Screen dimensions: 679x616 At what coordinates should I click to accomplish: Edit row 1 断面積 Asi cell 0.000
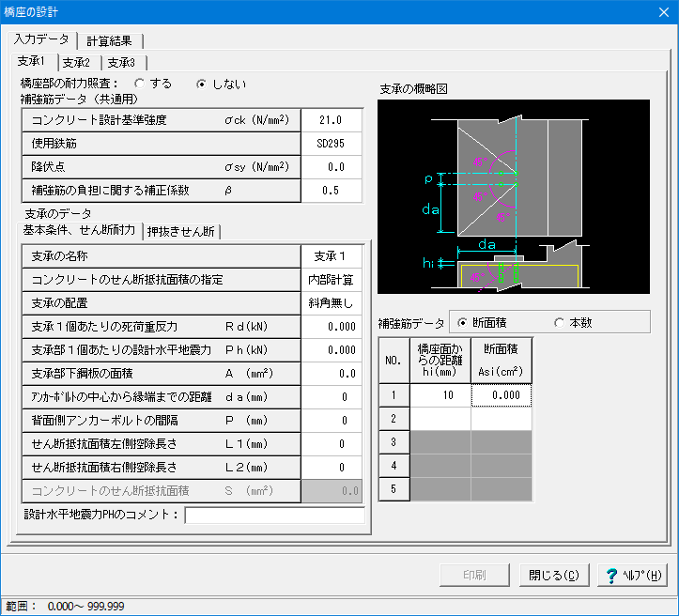point(502,394)
